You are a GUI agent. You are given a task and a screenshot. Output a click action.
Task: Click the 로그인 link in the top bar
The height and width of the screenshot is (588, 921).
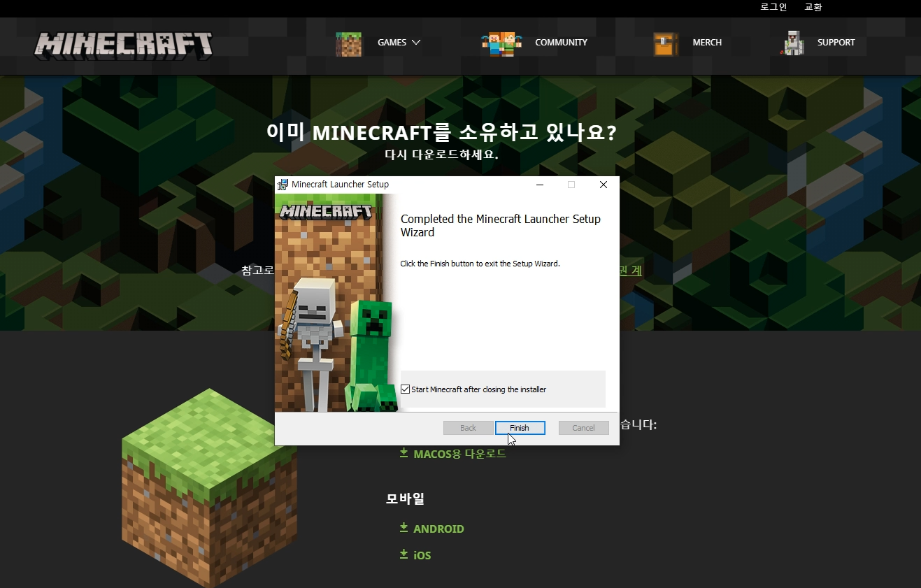(x=773, y=7)
